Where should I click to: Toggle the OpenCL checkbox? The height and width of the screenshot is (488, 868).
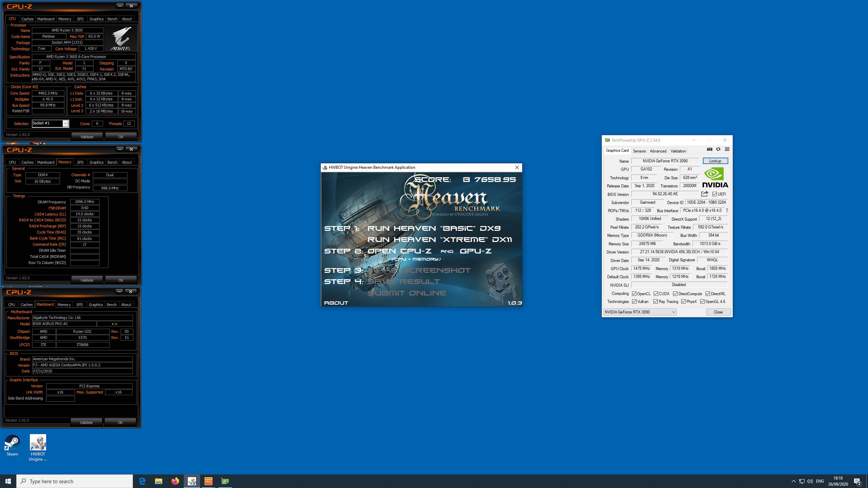coord(634,294)
